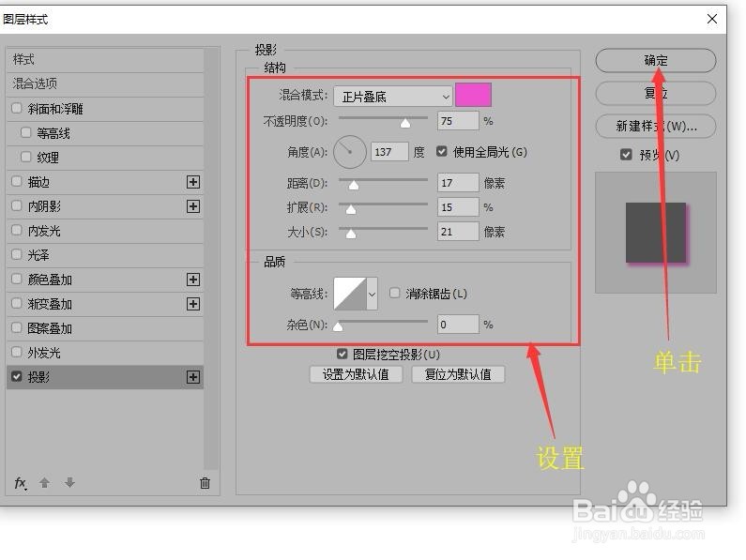Click the noise input field showing 0

coord(458,325)
